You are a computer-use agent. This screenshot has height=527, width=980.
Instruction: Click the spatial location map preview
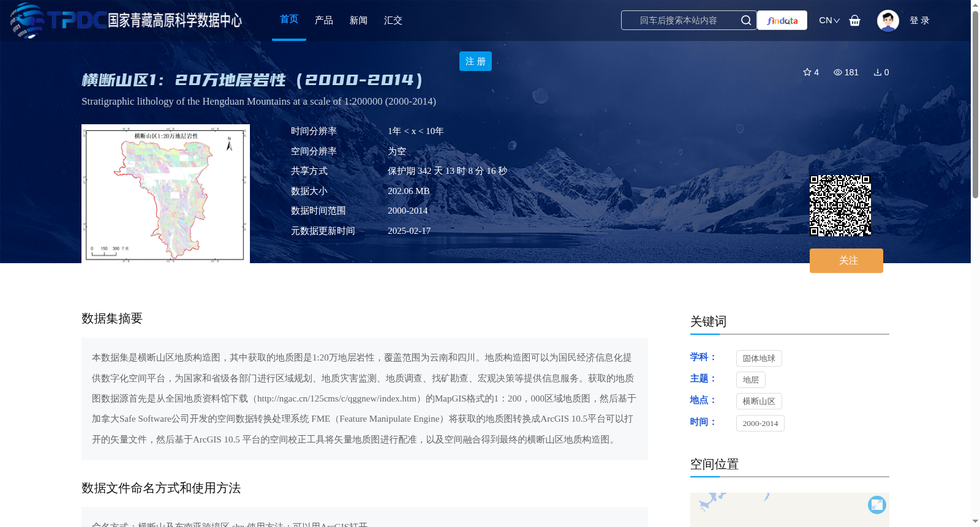790,510
